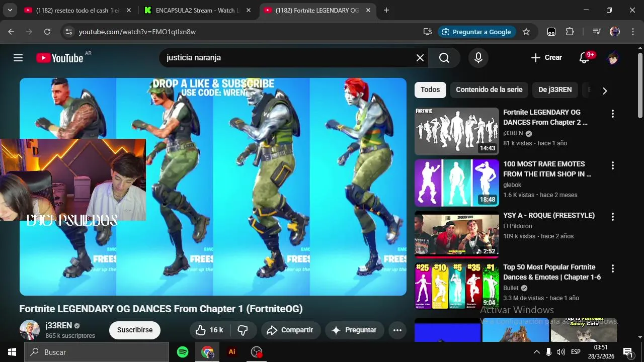Image resolution: width=644 pixels, height=362 pixels.
Task: Open options for Fortnite LEGENDARY OG DANCES Chapter 2
Action: (612, 114)
